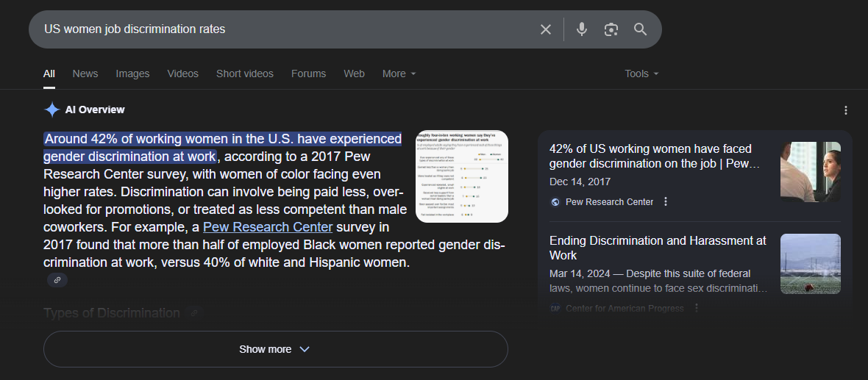Screen dimensions: 868x380
Task: Open the Pew article photo thumbnail
Action: pyautogui.click(x=811, y=171)
